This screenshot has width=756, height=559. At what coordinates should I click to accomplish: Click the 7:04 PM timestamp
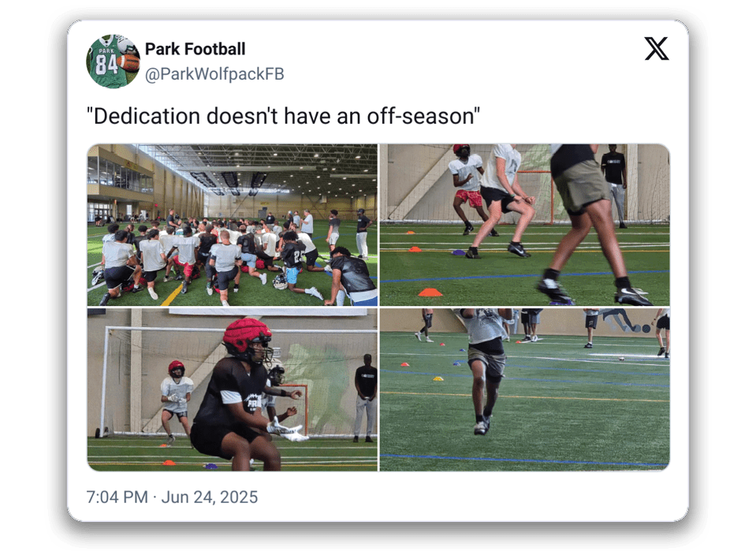[117, 497]
